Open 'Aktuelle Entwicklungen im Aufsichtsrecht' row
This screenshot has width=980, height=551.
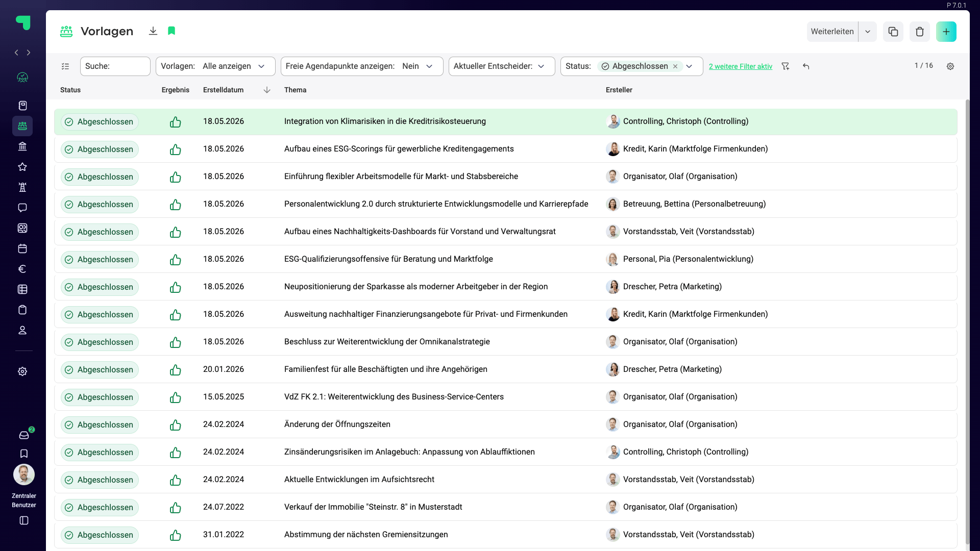click(505, 480)
